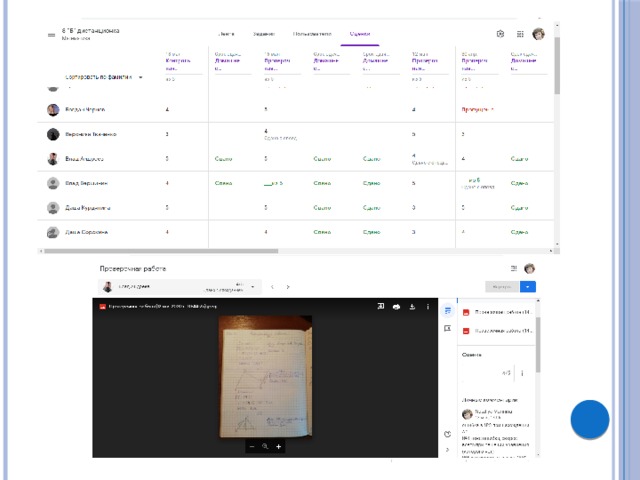Image resolution: width=640 pixels, height=480 pixels.
Task: Click Влад Вершинин's default grey avatar
Action: click(x=53, y=183)
